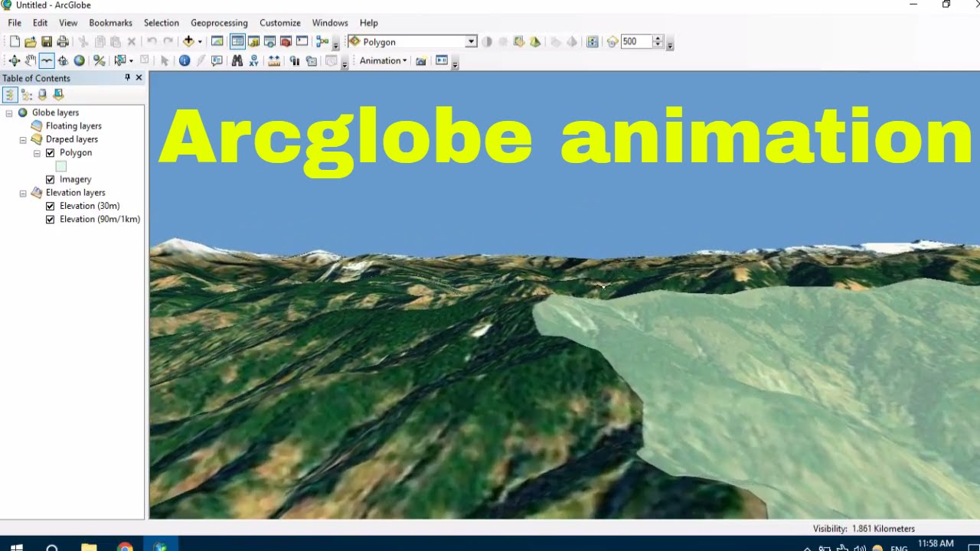Select the Imagery layer name
This screenshot has height=551, width=980.
[x=75, y=179]
